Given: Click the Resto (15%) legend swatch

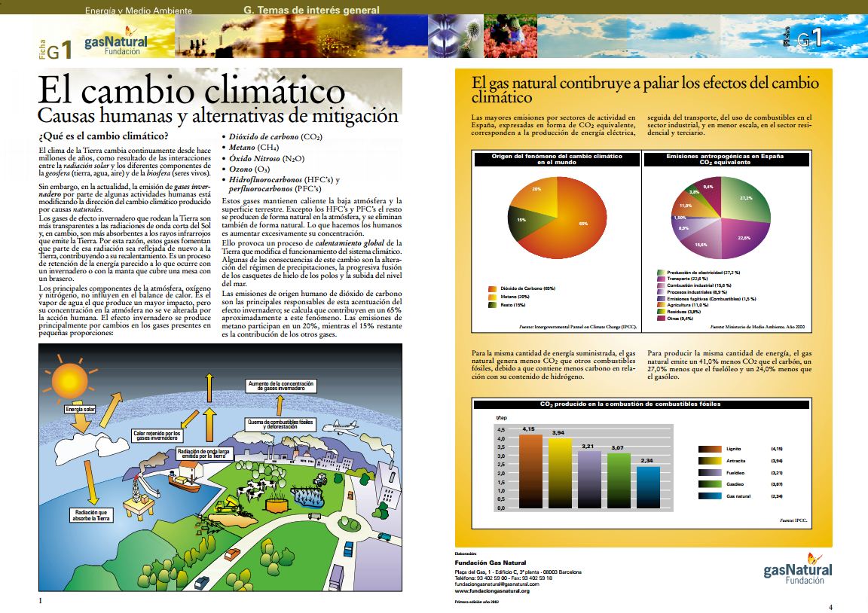Looking at the screenshot, I should click(492, 305).
